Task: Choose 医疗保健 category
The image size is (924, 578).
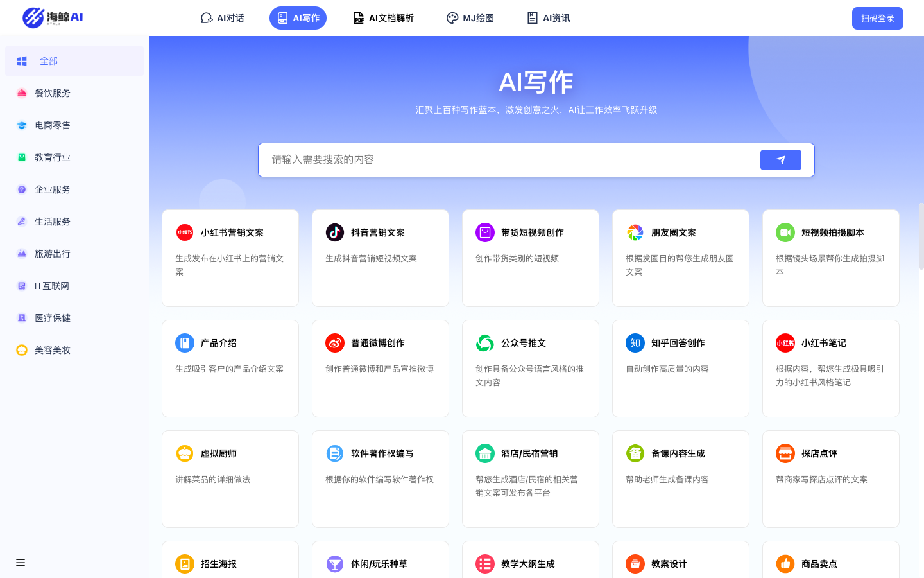Action: pos(74,318)
